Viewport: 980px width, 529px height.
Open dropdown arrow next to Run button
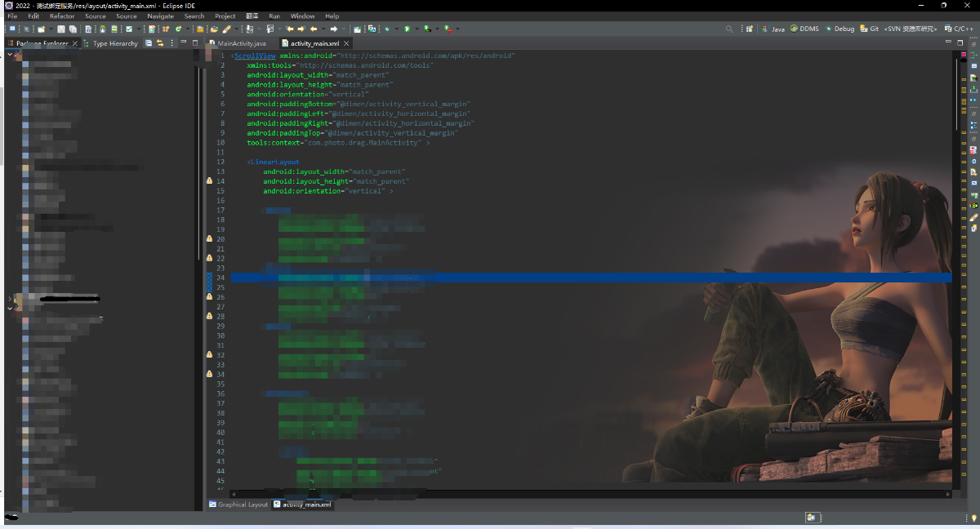click(416, 29)
